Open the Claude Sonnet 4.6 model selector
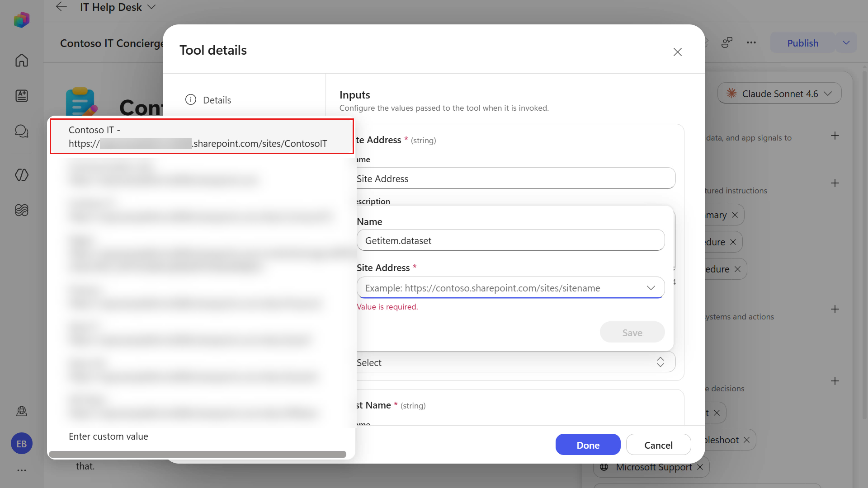This screenshot has width=868, height=488. tap(779, 94)
